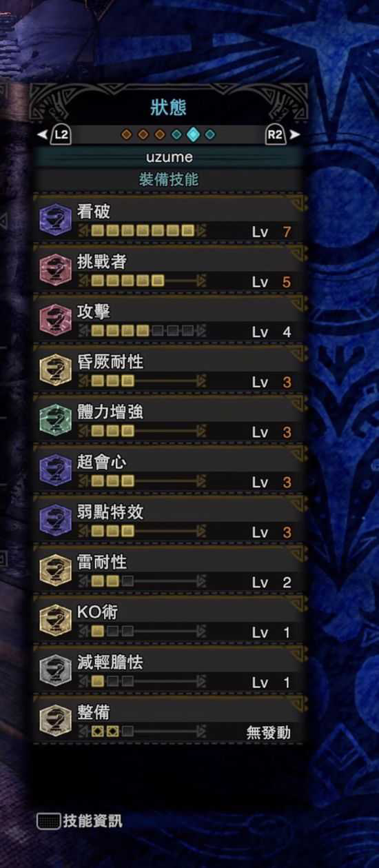Screen dimensions: 379x868
Task: Click the 看破 level gauge bar
Action: tap(143, 230)
